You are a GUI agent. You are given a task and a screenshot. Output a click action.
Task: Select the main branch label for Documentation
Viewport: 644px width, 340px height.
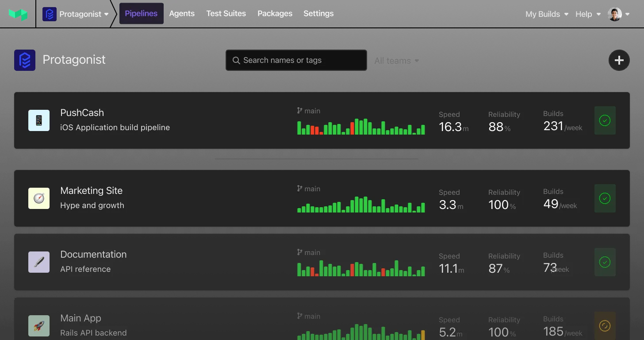(x=309, y=252)
